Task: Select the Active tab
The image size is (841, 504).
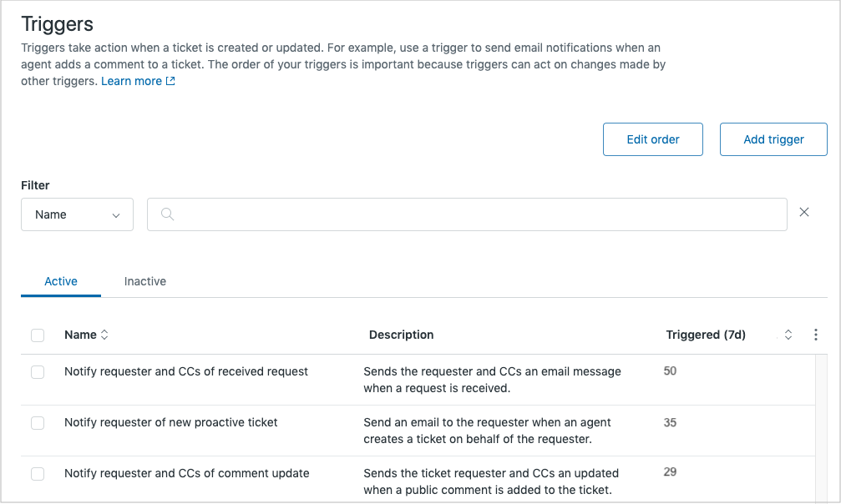Action: point(61,281)
